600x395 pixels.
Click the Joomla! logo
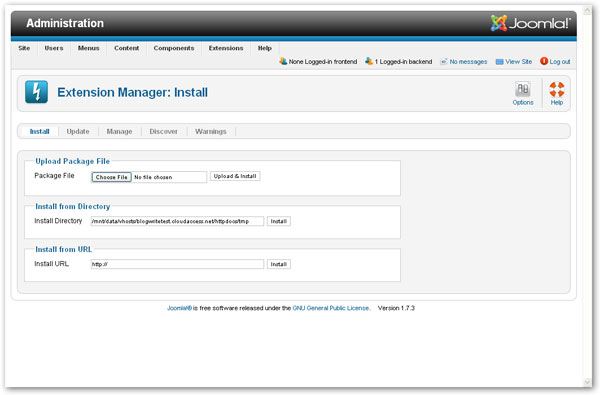click(x=531, y=23)
